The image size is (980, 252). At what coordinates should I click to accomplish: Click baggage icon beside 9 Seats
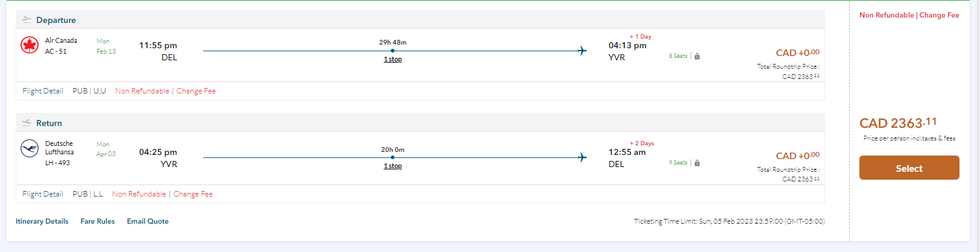697,163
